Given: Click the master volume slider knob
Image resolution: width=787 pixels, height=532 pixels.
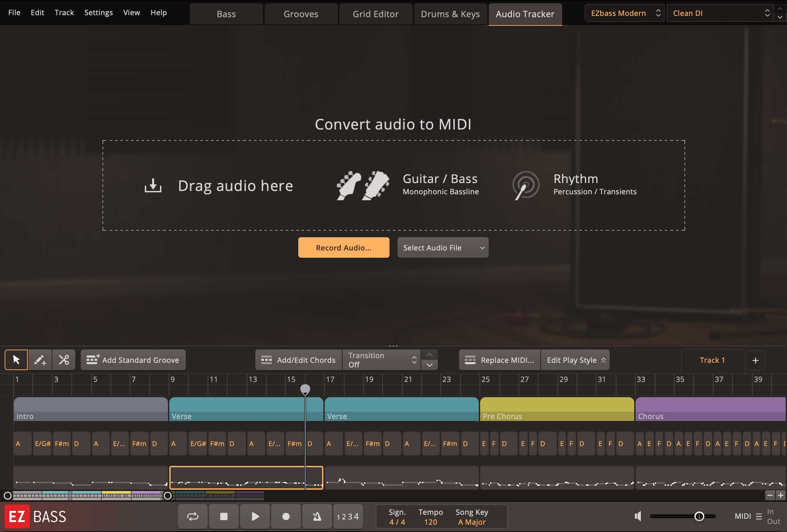Looking at the screenshot, I should coord(699,516).
